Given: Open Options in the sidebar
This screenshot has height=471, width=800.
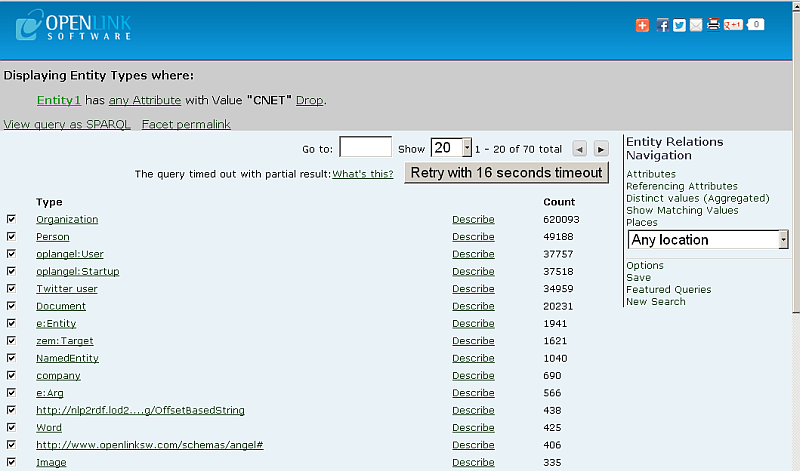Looking at the screenshot, I should pyautogui.click(x=644, y=265).
